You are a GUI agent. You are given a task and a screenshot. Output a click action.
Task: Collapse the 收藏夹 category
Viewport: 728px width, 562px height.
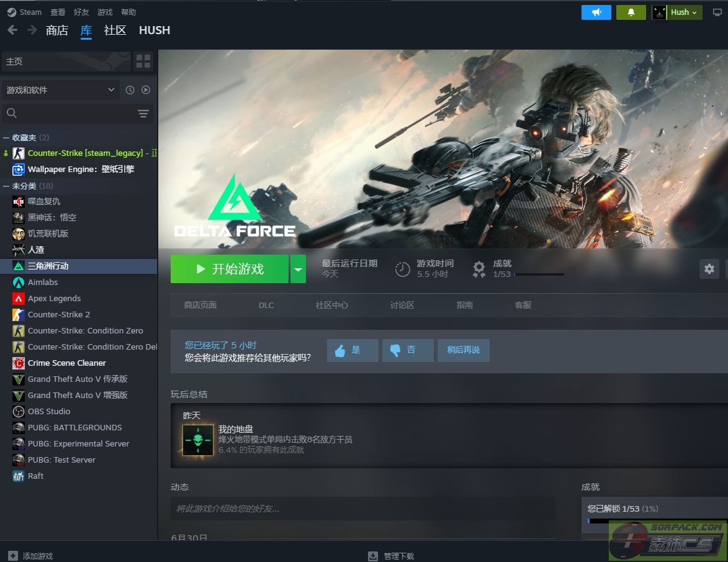[6, 137]
